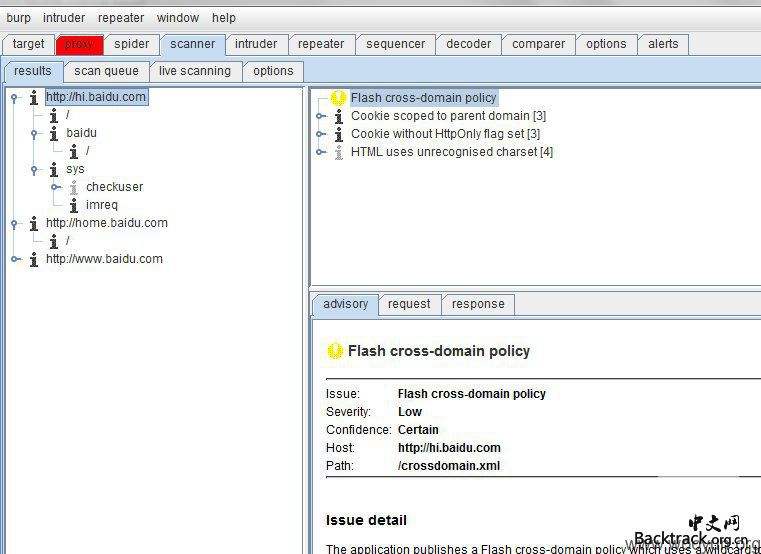
Task: Click the grey info icon beside checkuser
Action: click(74, 187)
